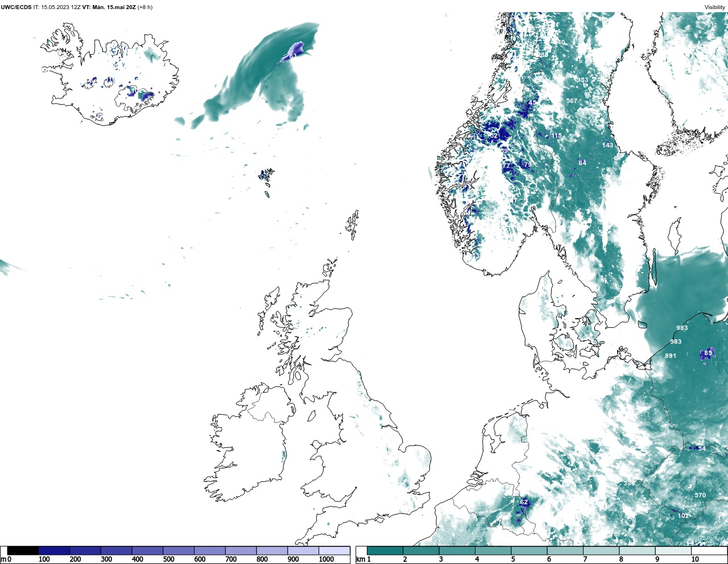Select the 500–600 m legend swatch
The image size is (728, 564).
tap(179, 551)
